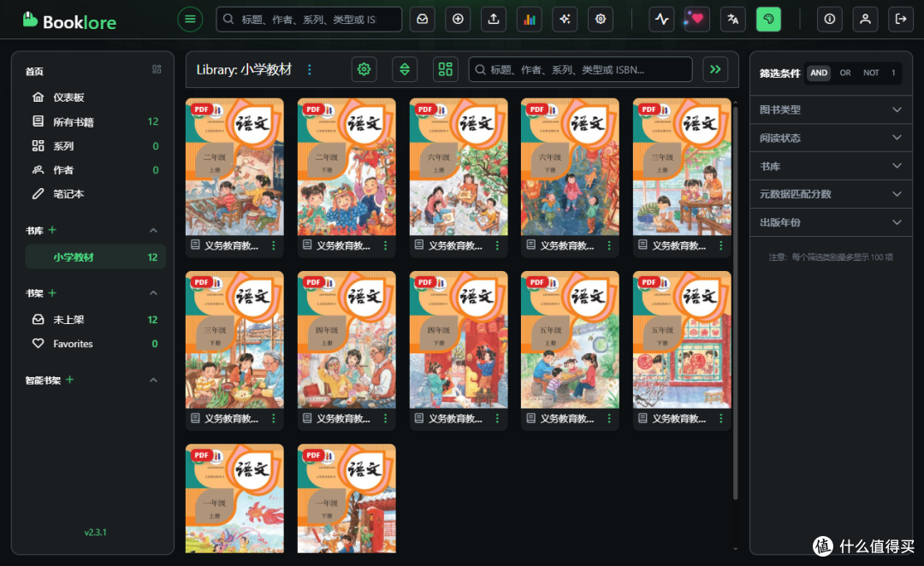The height and width of the screenshot is (566, 924).
Task: Click dashboard layout icon beside 首页
Action: click(157, 69)
